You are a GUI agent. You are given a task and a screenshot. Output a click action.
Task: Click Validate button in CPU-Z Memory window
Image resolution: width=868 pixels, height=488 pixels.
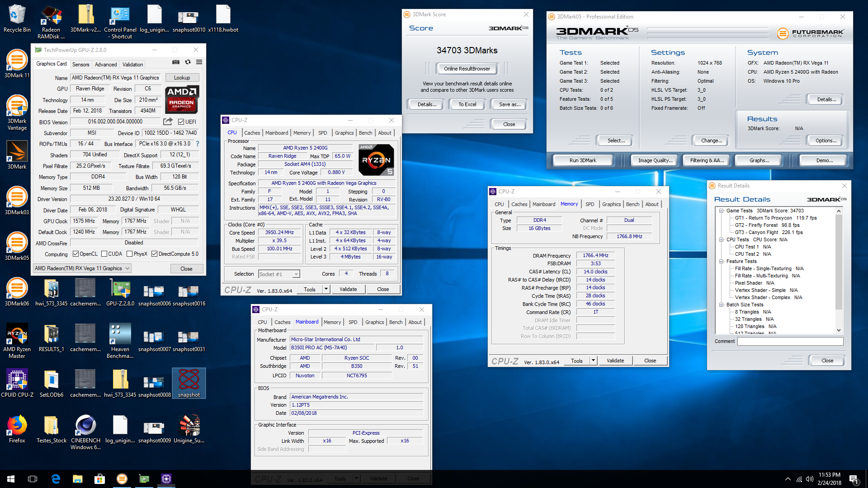point(615,361)
